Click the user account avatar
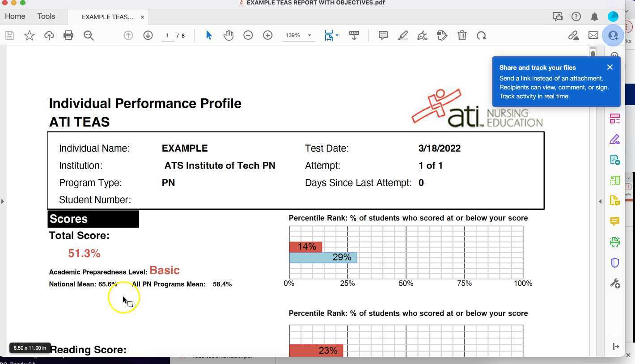This screenshot has width=635, height=364. click(x=613, y=17)
